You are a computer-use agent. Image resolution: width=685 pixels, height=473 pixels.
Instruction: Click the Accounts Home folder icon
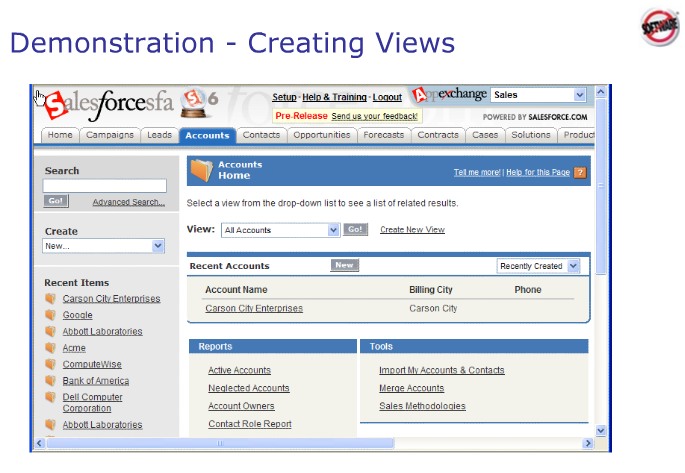point(201,170)
